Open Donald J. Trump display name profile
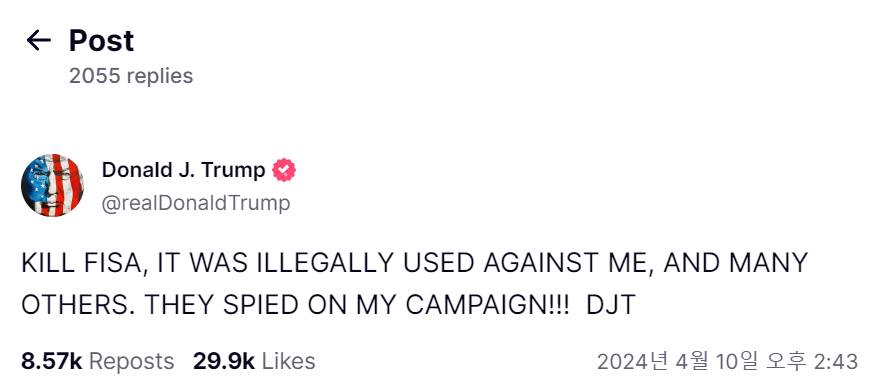 coord(184,170)
